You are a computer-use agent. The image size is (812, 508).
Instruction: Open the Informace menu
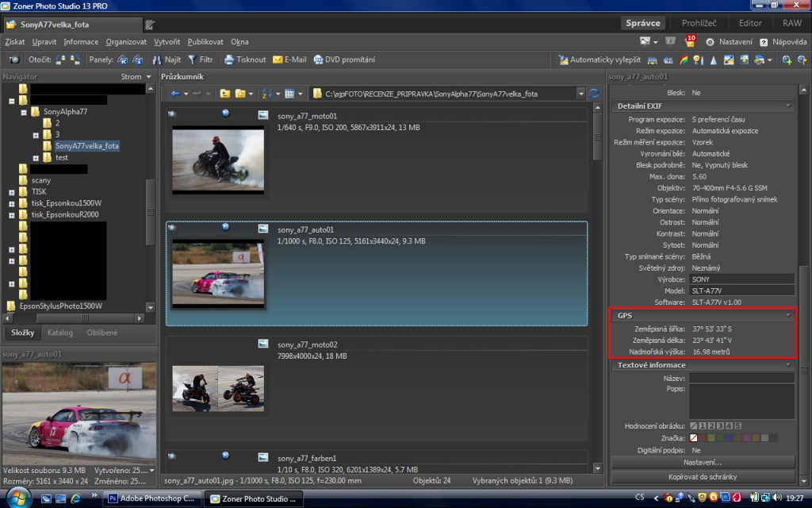coord(81,42)
